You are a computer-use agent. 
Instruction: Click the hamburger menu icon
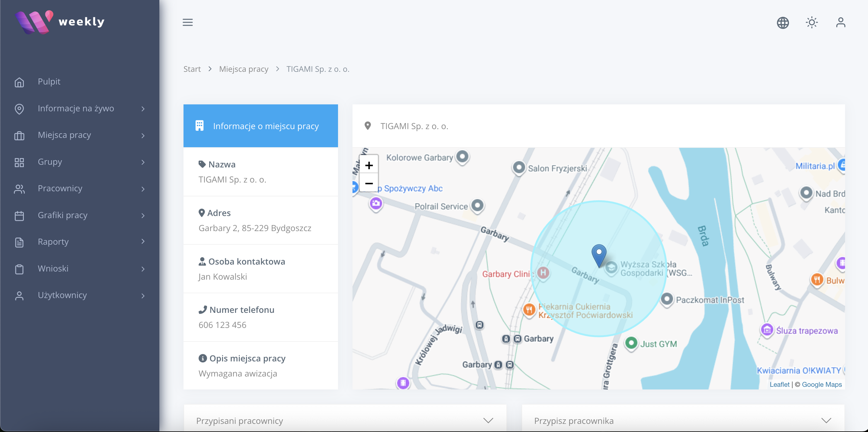tap(188, 22)
